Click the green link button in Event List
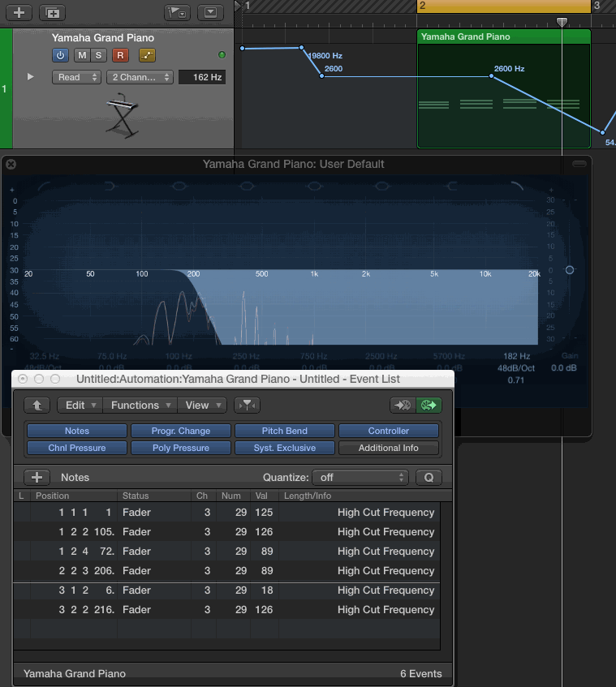The height and width of the screenshot is (687, 616). tap(430, 405)
